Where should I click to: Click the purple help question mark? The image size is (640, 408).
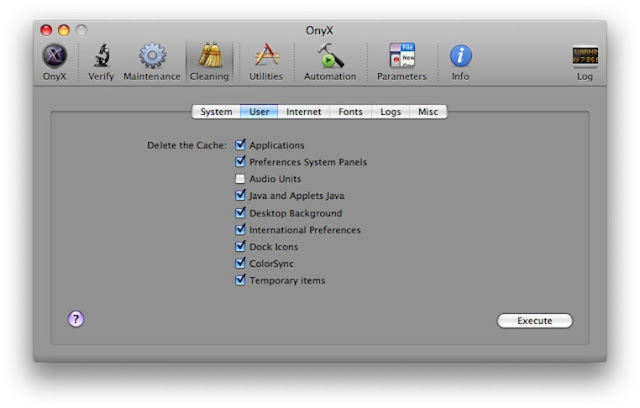(x=76, y=319)
